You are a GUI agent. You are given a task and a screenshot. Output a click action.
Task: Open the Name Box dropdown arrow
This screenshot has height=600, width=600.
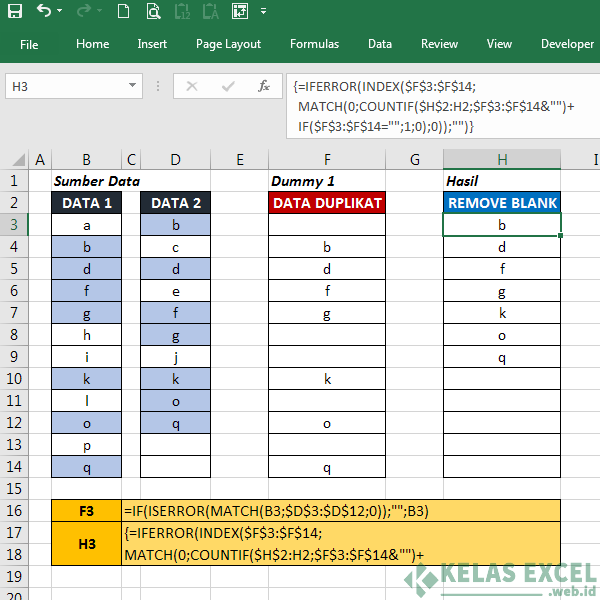coord(132,85)
